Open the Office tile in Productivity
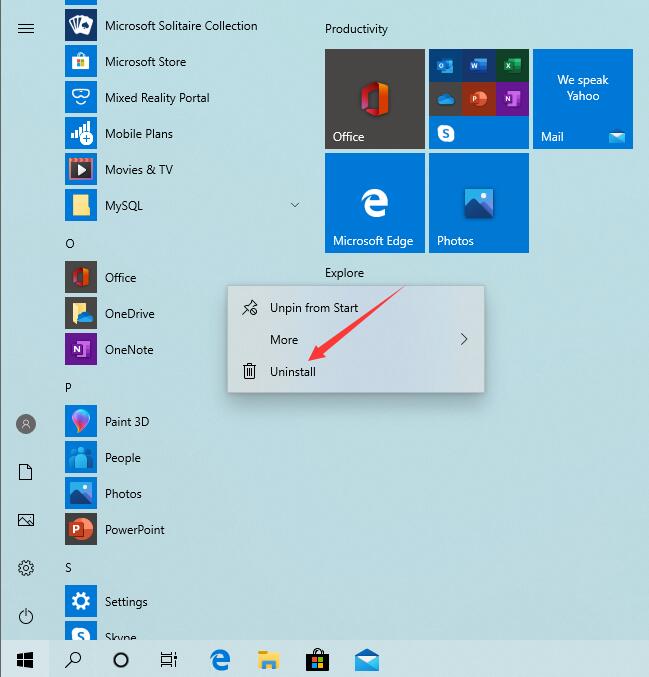 click(x=375, y=99)
